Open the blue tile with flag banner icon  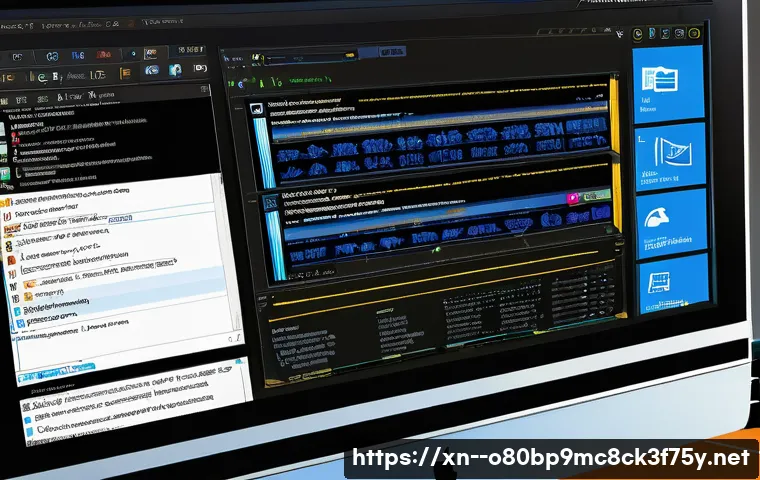pos(670,156)
